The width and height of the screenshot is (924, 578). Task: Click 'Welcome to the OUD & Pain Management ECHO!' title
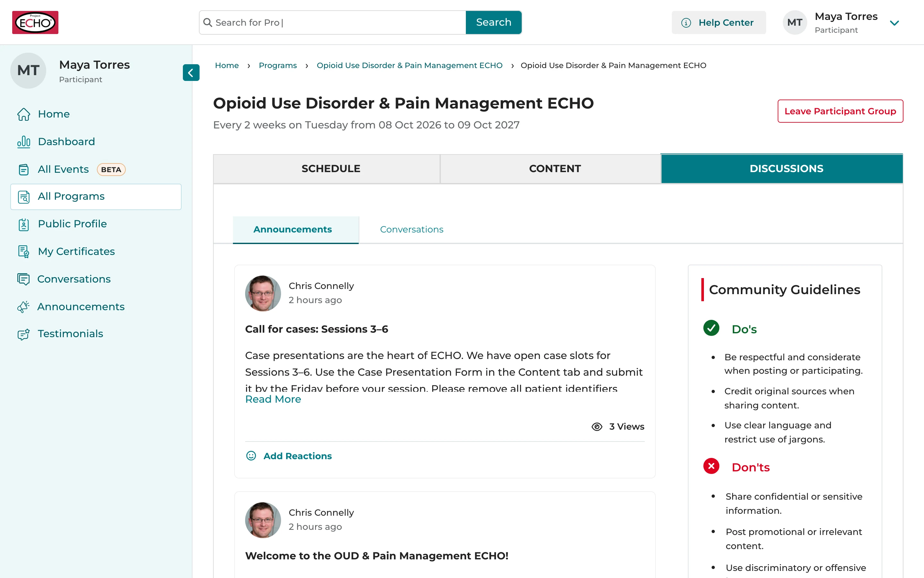(x=376, y=556)
